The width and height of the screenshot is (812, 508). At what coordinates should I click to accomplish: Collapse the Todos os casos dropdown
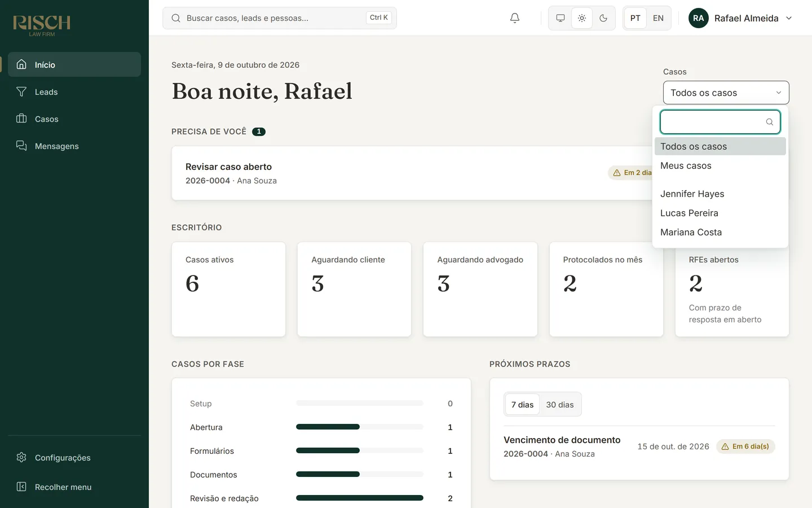[x=726, y=93]
